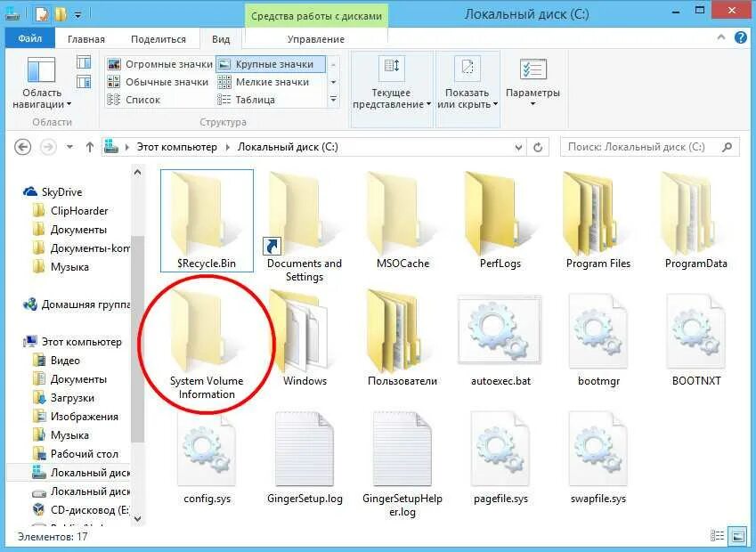Choose Таблица layout

point(247,100)
